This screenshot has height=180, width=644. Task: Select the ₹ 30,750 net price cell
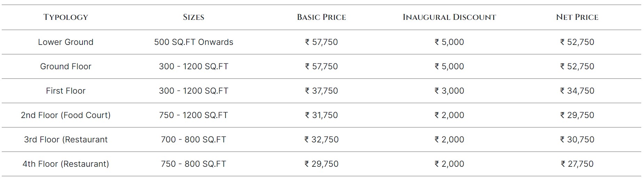(577, 140)
